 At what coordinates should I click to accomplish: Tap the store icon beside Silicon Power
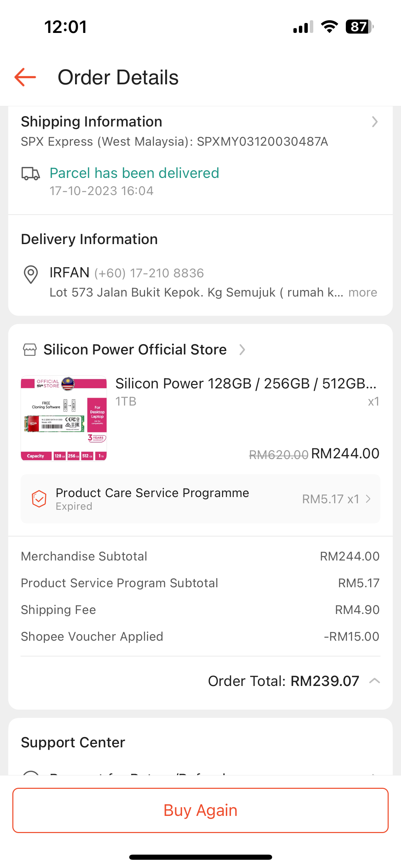pos(30,350)
